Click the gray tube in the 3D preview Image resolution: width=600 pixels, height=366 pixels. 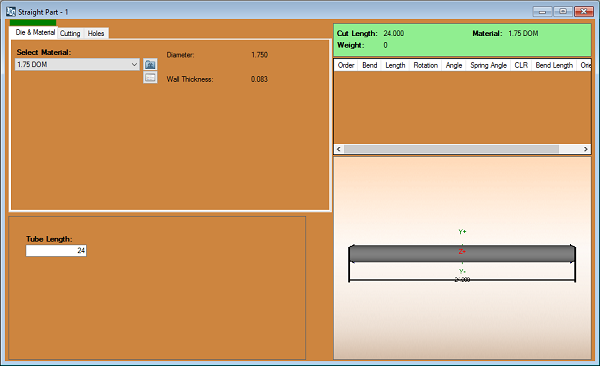[x=462, y=253]
